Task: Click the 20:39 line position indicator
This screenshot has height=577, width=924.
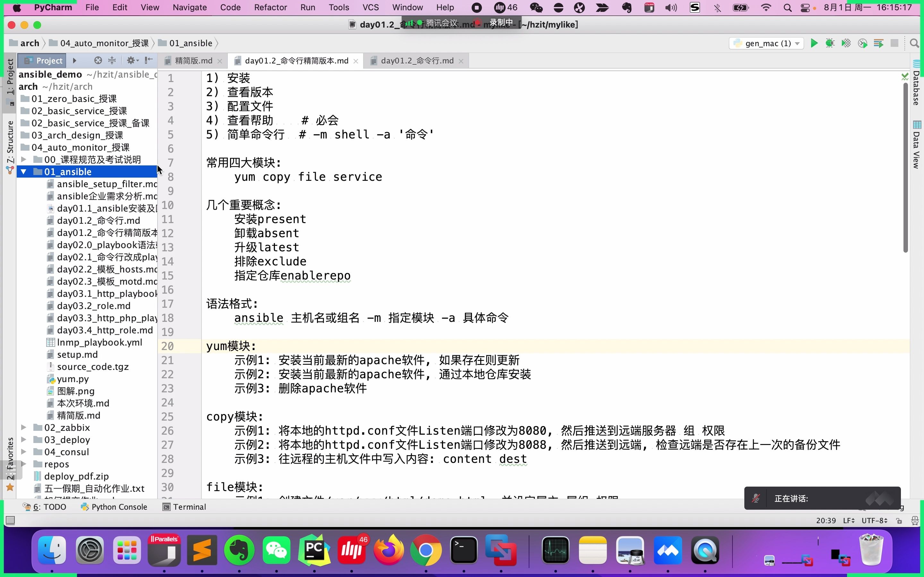Action: (826, 520)
